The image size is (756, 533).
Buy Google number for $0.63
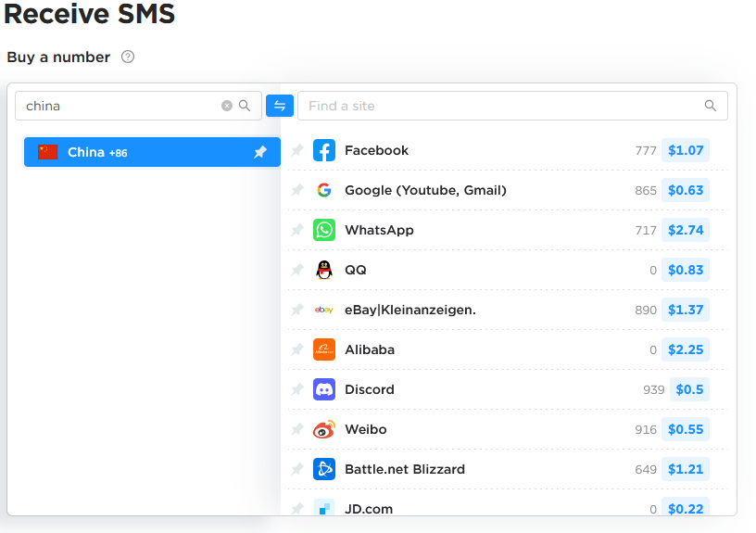point(686,190)
